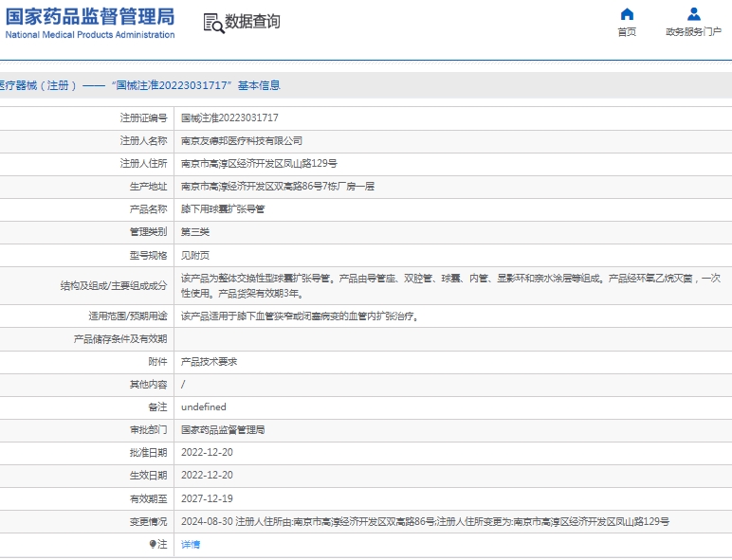The height and width of the screenshot is (560, 732).
Task: Click the 政务服务门户 label text
Action: 694,31
